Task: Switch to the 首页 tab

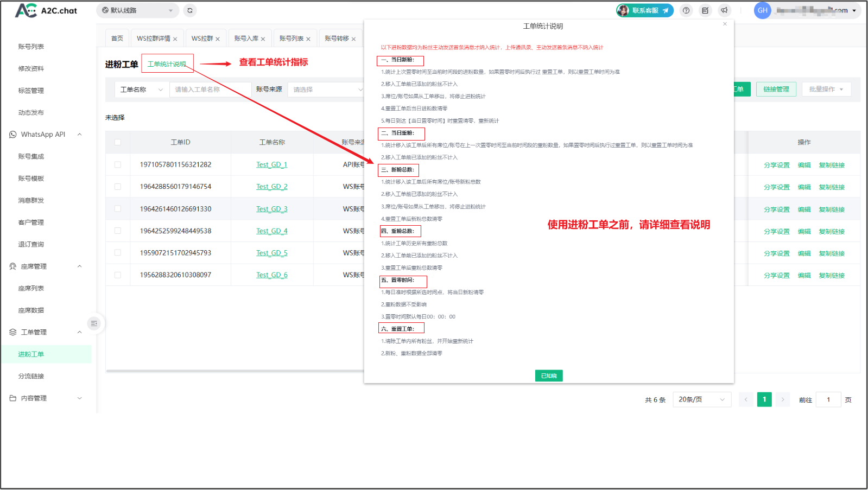Action: pyautogui.click(x=117, y=39)
